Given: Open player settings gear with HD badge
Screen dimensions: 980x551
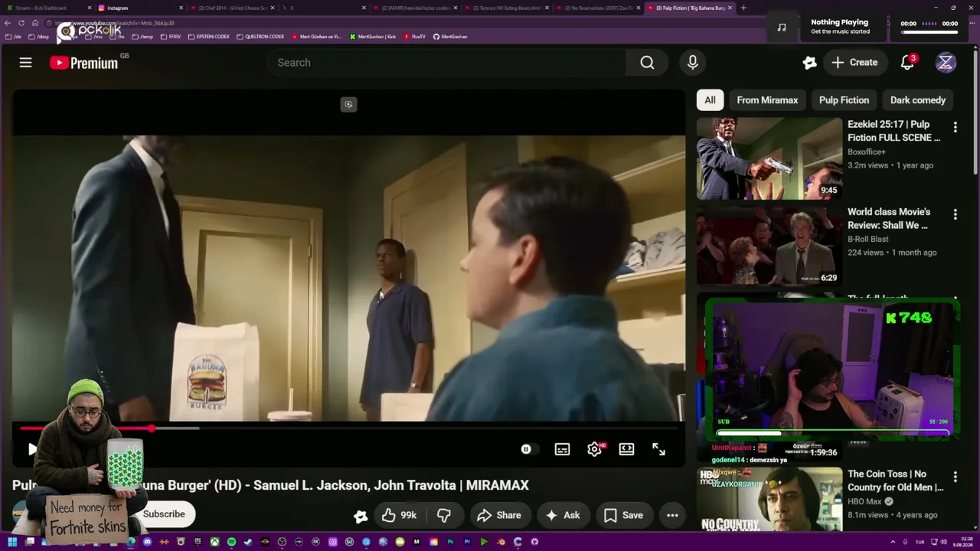Looking at the screenshot, I should pyautogui.click(x=595, y=449).
